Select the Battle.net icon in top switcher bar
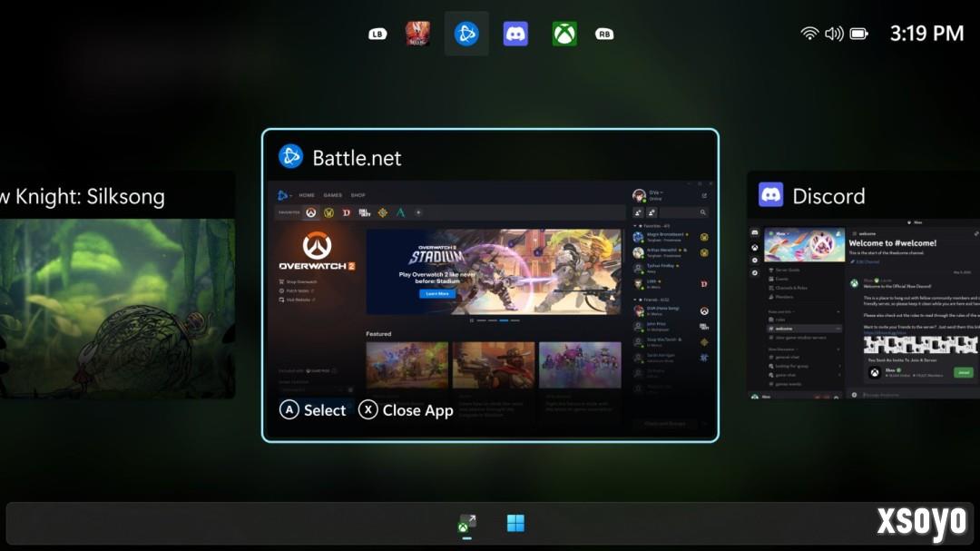Screen dimensions: 980x551 point(466,34)
